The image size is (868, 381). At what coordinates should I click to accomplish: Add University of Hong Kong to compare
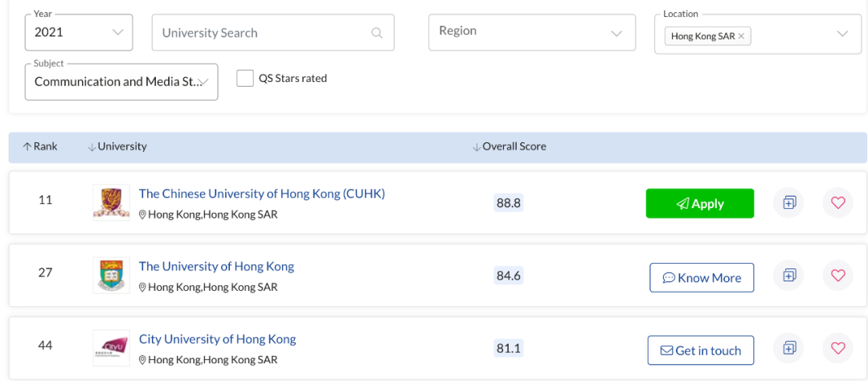(x=788, y=276)
